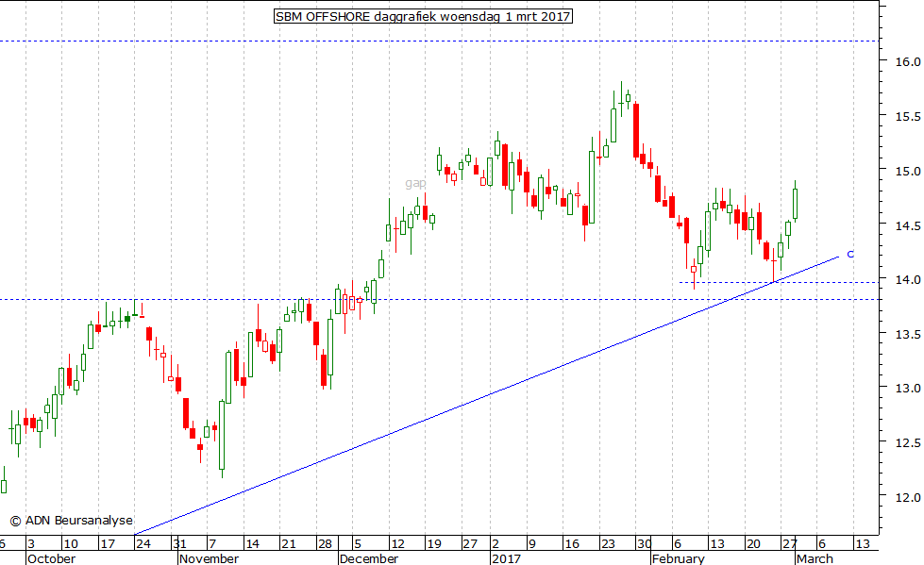Click the '15.5' price axis label
The width and height of the screenshot is (924, 565).
908,117
